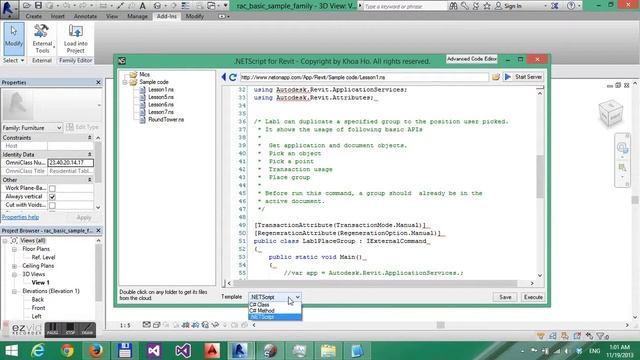Collapse the Sample code folder node
The width and height of the screenshot is (640, 360).
click(x=125, y=82)
